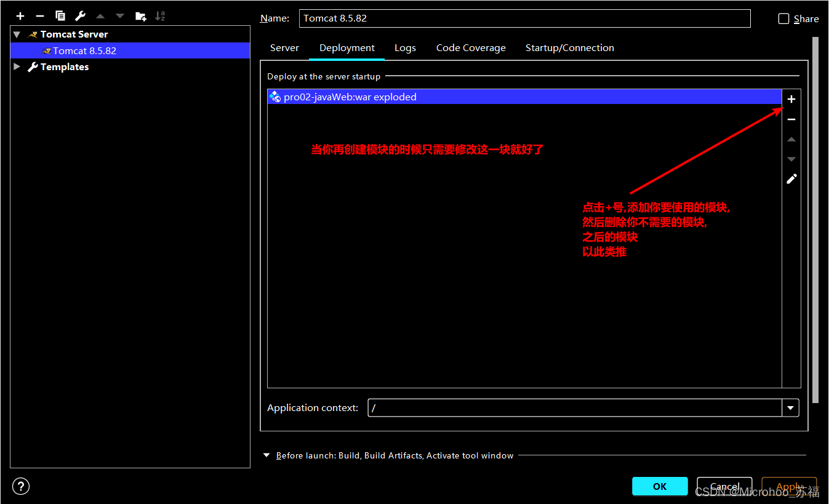Collapse the Tomcat Server tree node
829x504 pixels.
tap(17, 34)
